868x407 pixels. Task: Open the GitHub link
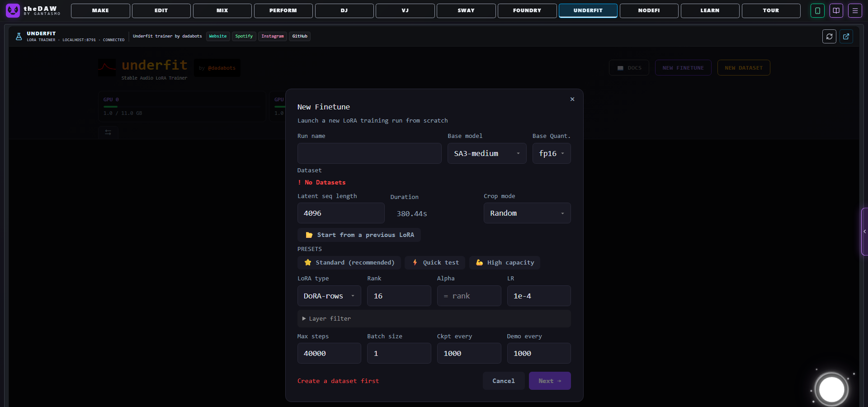[300, 36]
